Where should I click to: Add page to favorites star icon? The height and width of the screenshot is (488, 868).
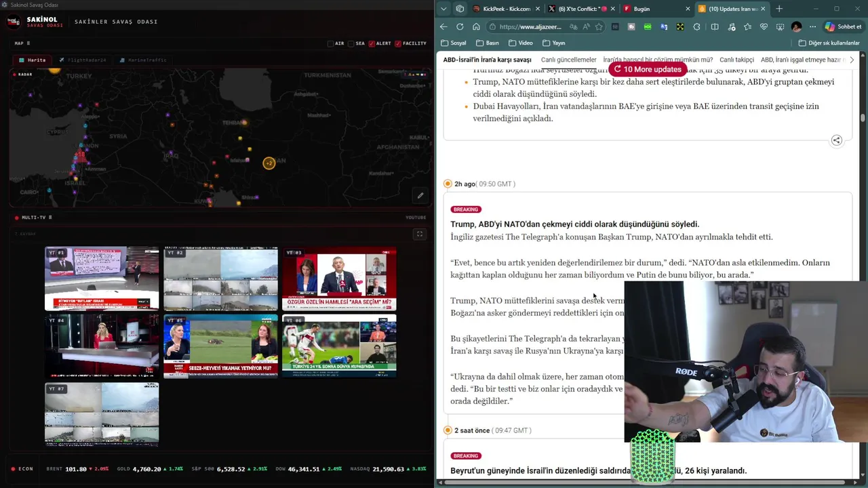[x=599, y=27]
